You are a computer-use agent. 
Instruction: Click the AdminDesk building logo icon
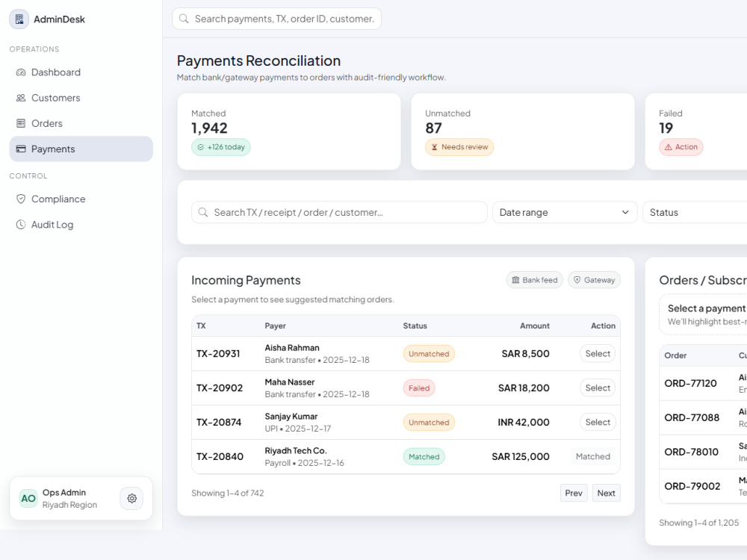19,19
